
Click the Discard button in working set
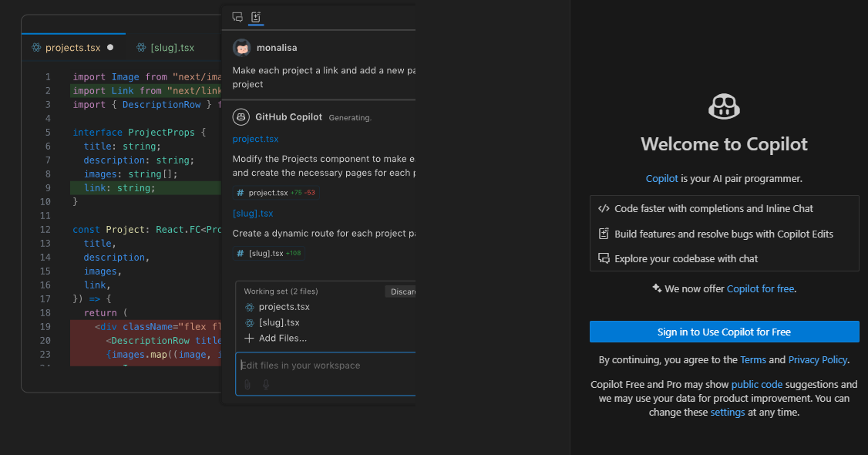[x=401, y=292]
